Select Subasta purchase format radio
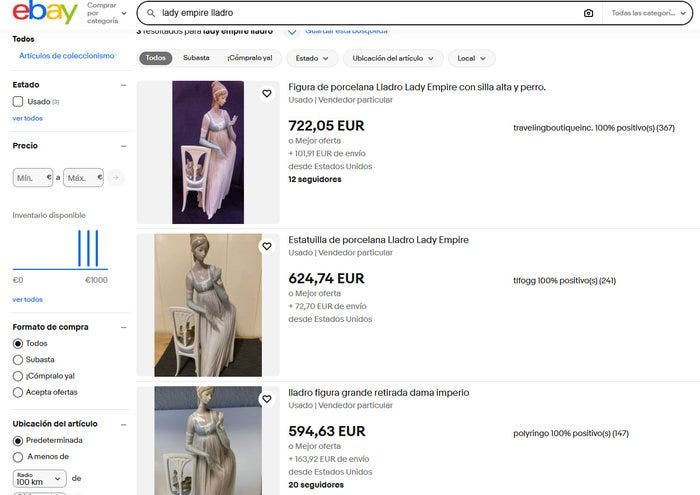 click(18, 360)
